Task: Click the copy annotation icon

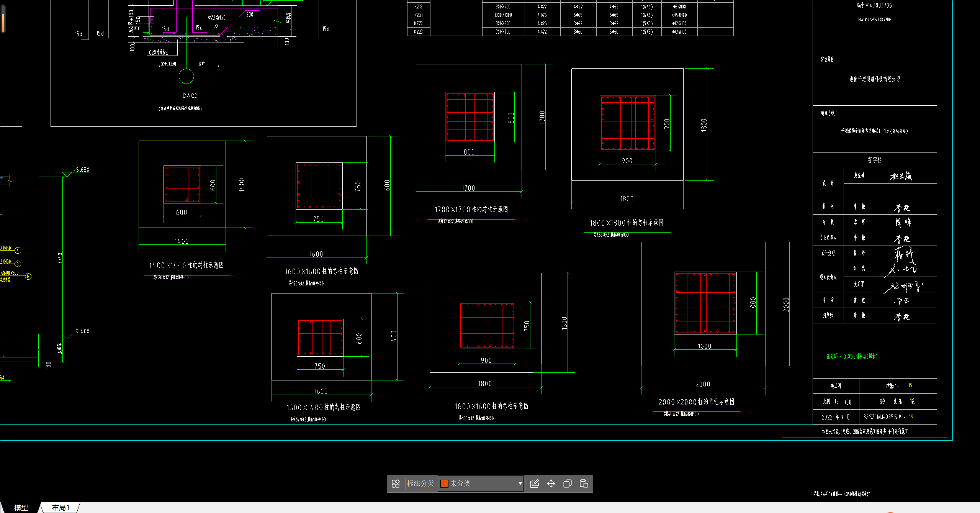Action: [567, 483]
